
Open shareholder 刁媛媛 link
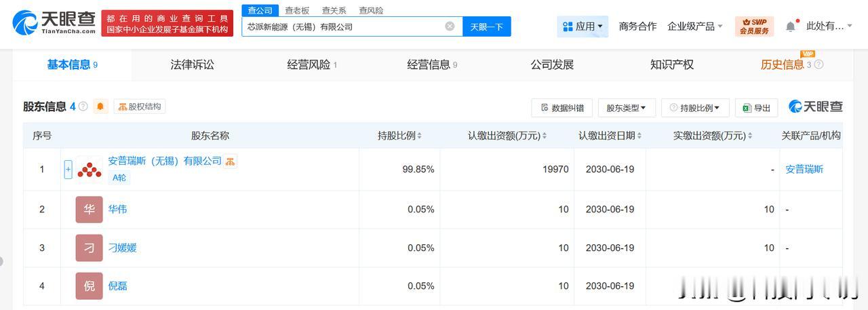click(x=122, y=248)
